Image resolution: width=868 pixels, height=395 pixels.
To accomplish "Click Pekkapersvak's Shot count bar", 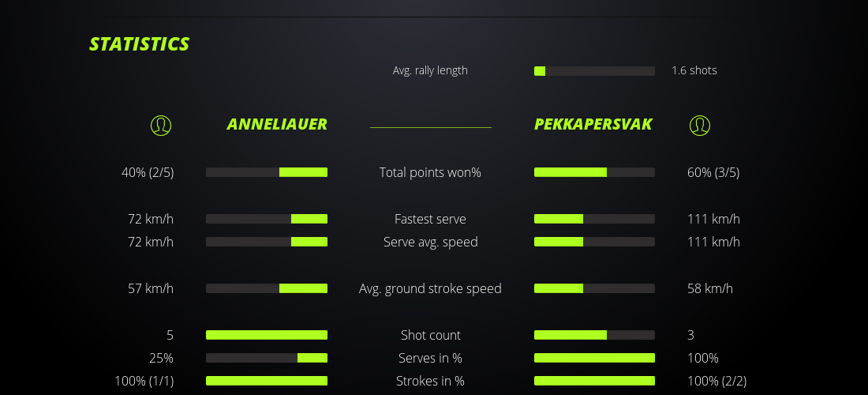I will coord(594,335).
